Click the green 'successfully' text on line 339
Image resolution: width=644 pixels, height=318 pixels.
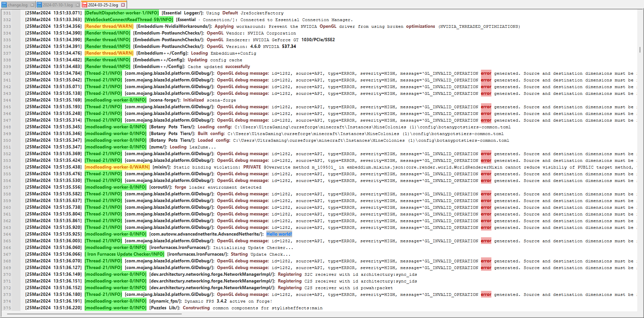coord(238,66)
